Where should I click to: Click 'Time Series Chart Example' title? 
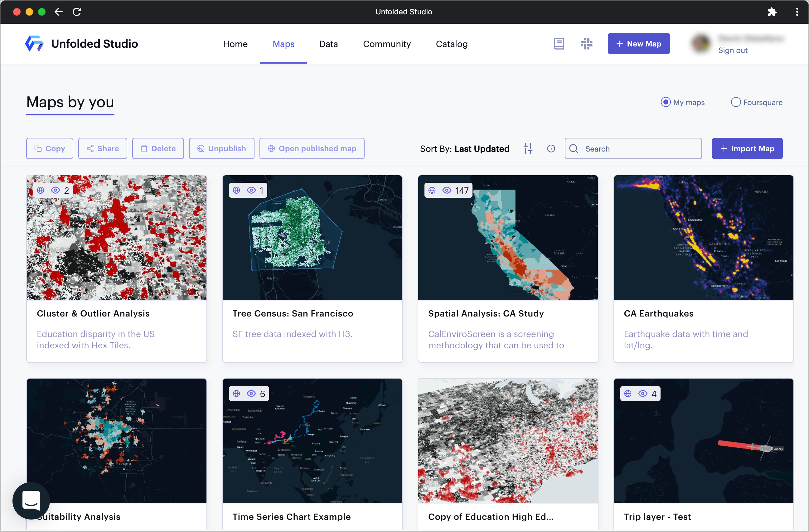291,517
